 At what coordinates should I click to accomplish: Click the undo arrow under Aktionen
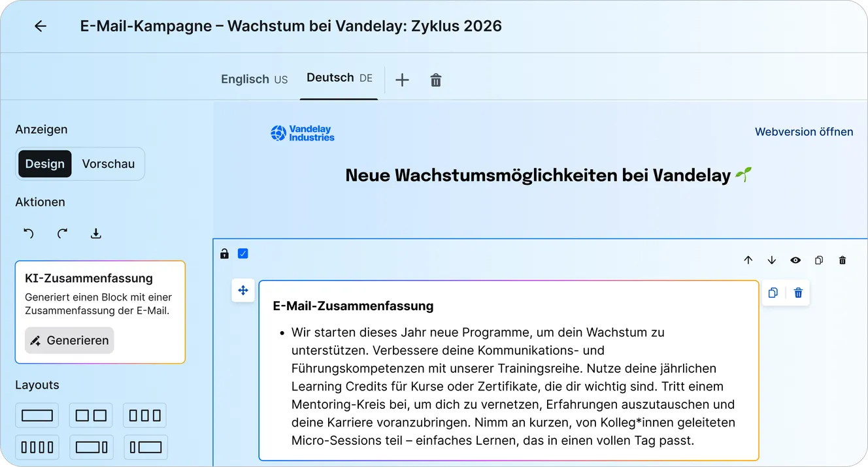click(x=28, y=233)
